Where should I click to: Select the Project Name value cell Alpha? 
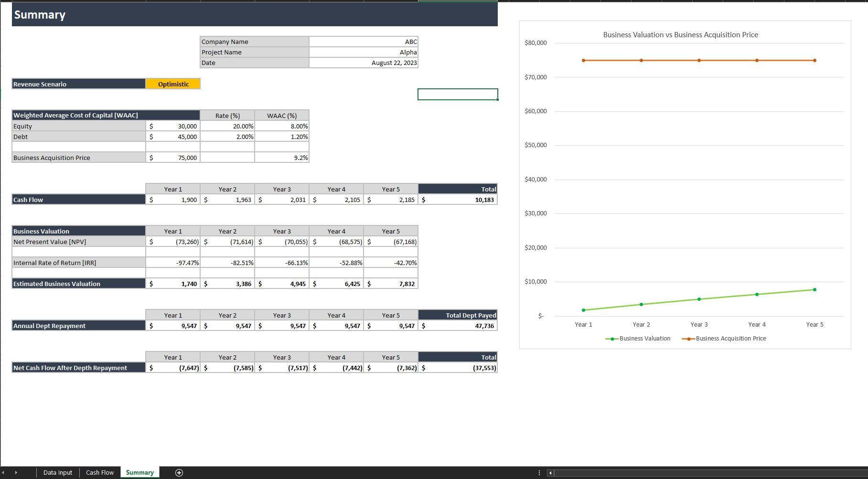point(363,53)
